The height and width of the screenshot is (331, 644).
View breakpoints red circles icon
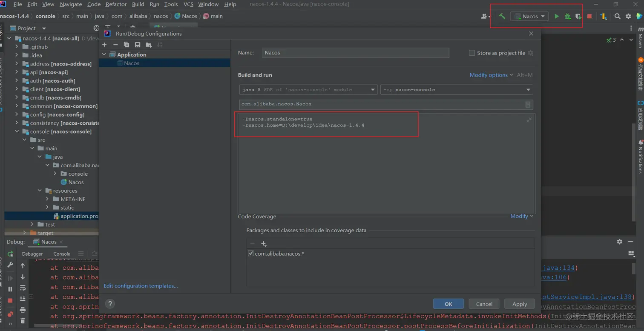10,314
